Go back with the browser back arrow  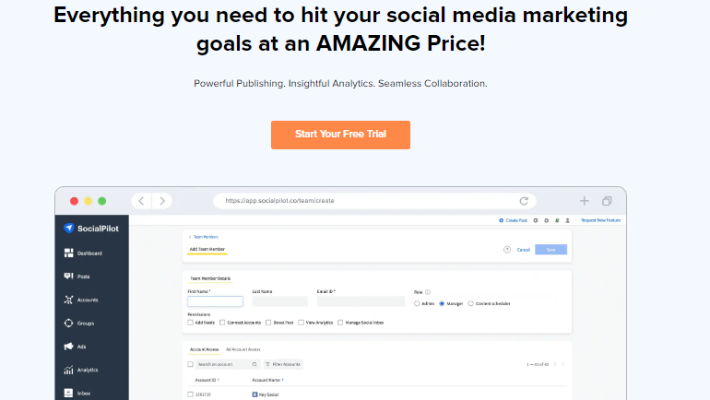pos(141,201)
